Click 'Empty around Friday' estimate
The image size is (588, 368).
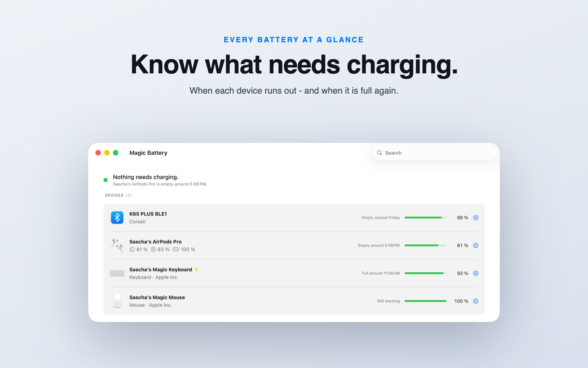381,218
